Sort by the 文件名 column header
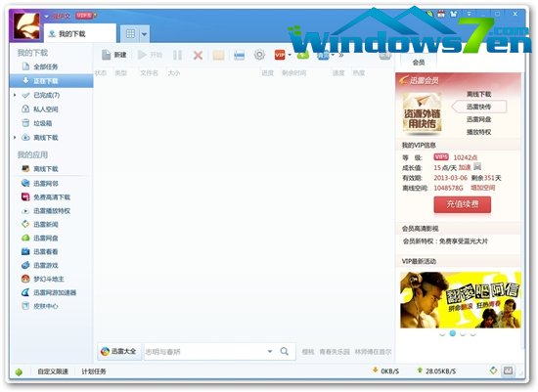Viewport: 538px width, 392px height. (x=149, y=73)
